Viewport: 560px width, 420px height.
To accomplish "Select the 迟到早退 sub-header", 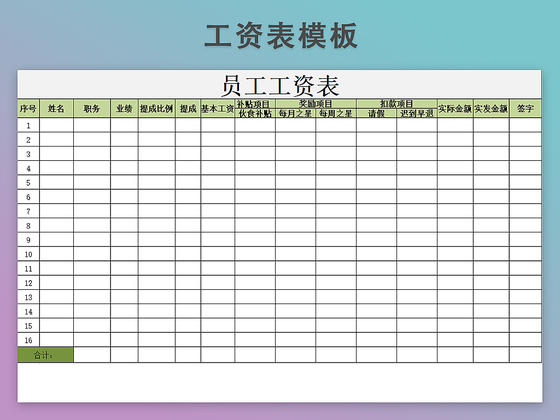I will click(x=417, y=113).
